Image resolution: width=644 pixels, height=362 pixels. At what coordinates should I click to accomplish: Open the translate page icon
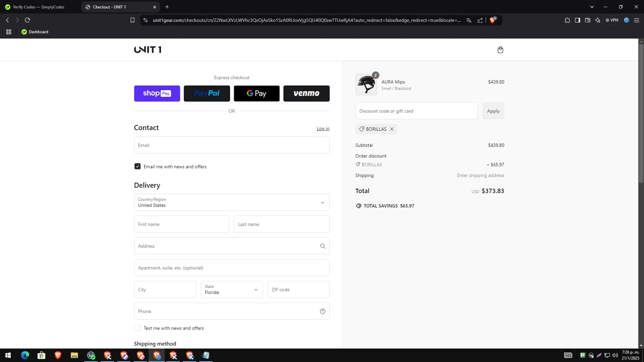click(469, 20)
